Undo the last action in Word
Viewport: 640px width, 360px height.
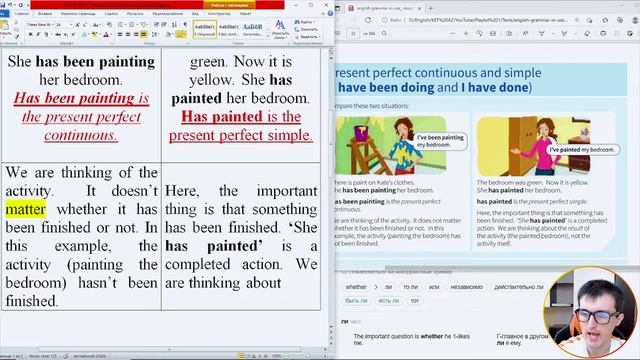pos(10,4)
